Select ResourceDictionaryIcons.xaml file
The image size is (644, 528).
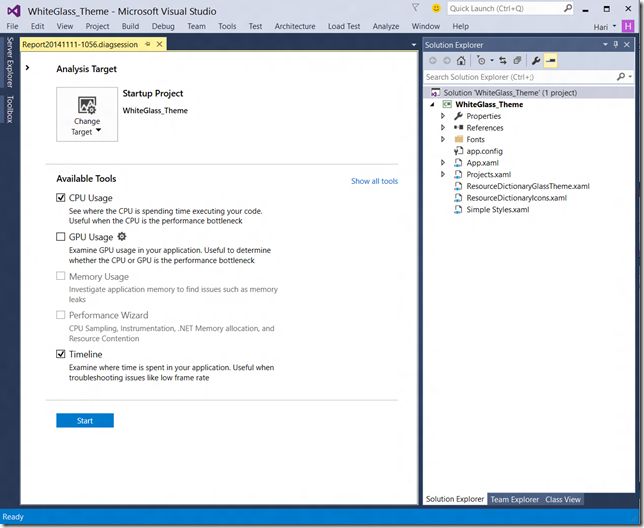coord(516,197)
